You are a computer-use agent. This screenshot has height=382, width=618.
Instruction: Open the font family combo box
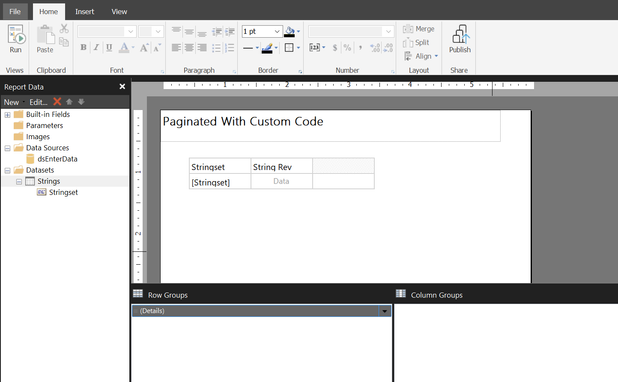106,31
